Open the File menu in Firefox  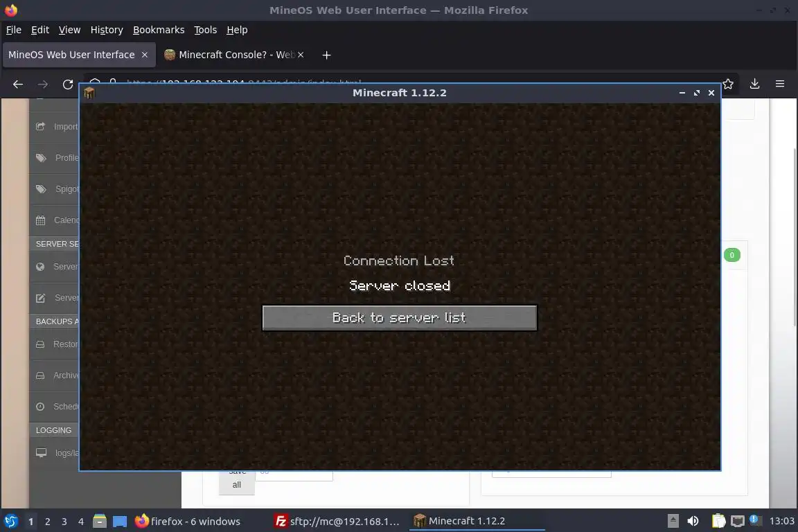14,30
